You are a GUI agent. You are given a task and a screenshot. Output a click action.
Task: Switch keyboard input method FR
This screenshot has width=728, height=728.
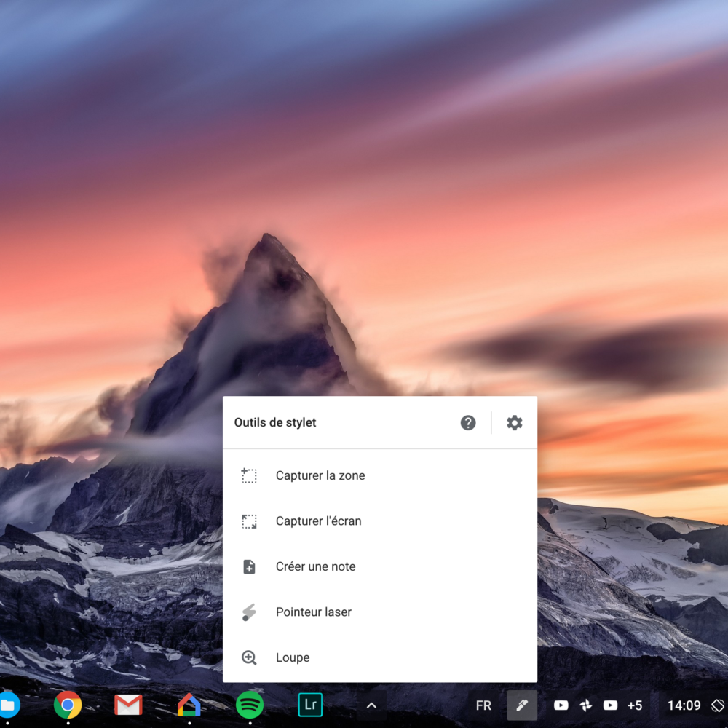coord(483,705)
